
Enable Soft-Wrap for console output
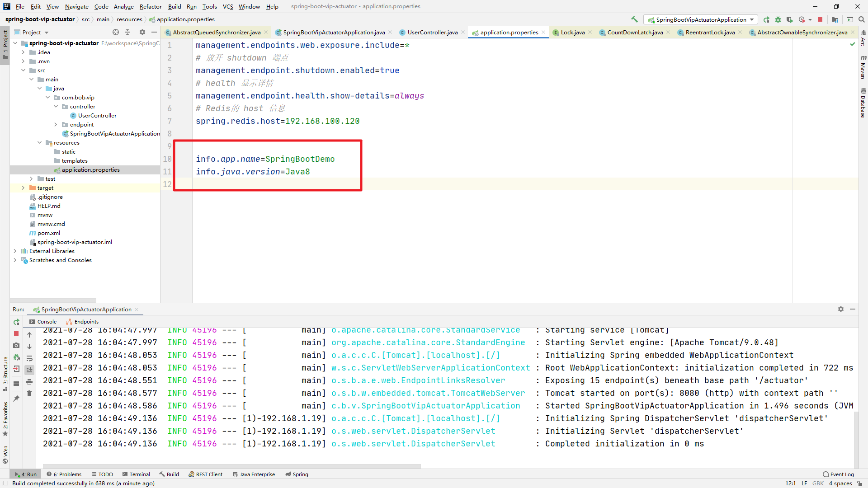pyautogui.click(x=29, y=357)
